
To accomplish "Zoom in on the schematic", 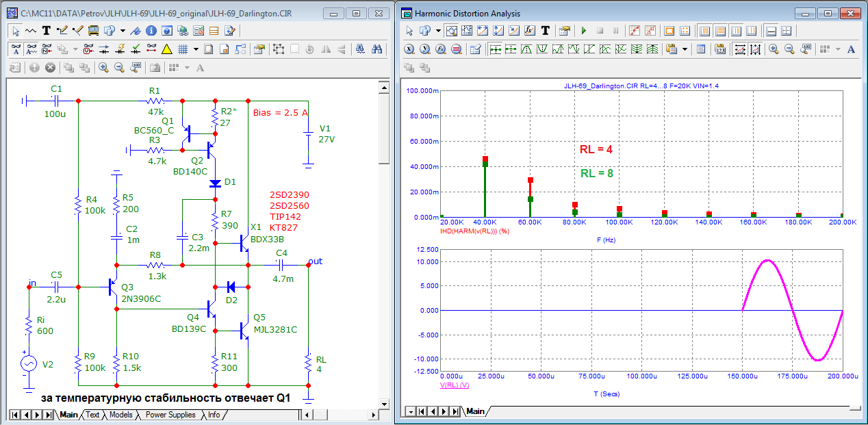I will (103, 68).
